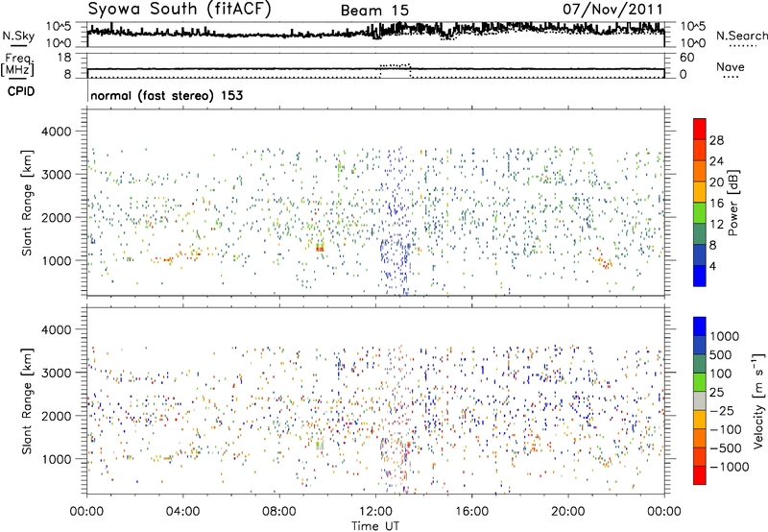Click the '−500' tick on the Velocity colorbar
Image resolution: width=768 pixels, height=532 pixels.
726,447
